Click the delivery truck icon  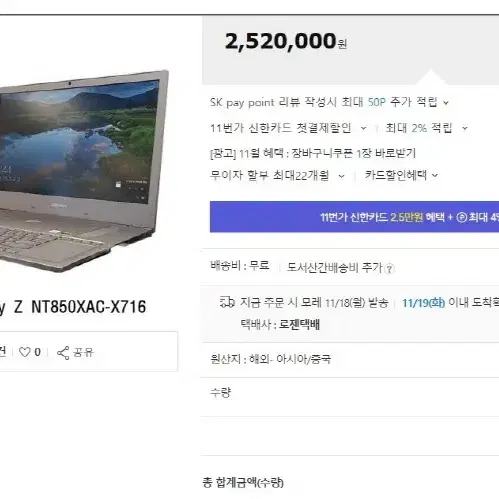tap(227, 302)
